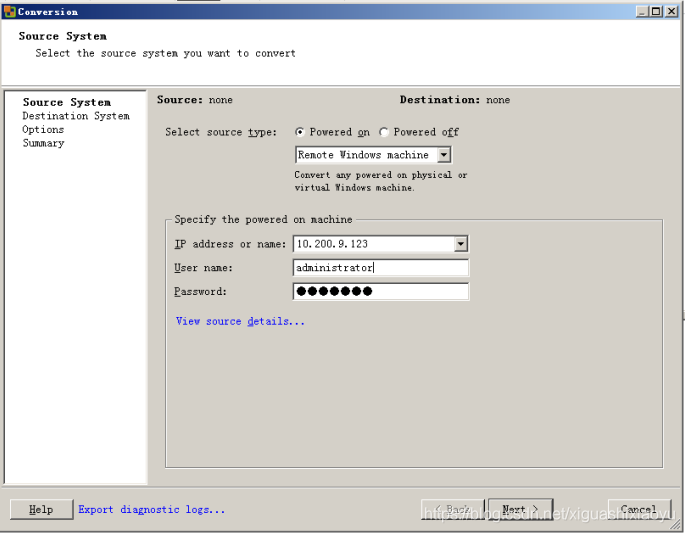
Task: Click the Next button
Action: tap(521, 509)
